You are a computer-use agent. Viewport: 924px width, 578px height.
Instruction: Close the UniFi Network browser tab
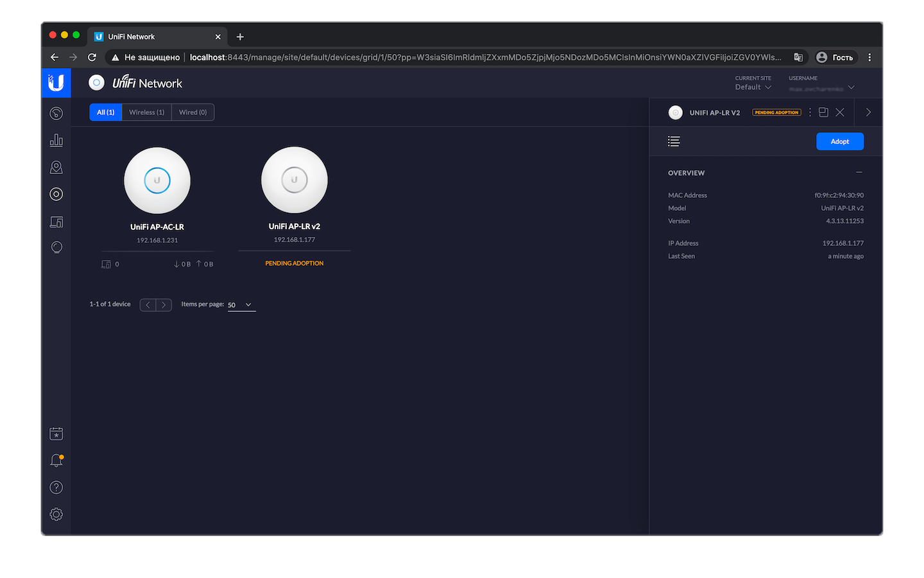click(218, 37)
